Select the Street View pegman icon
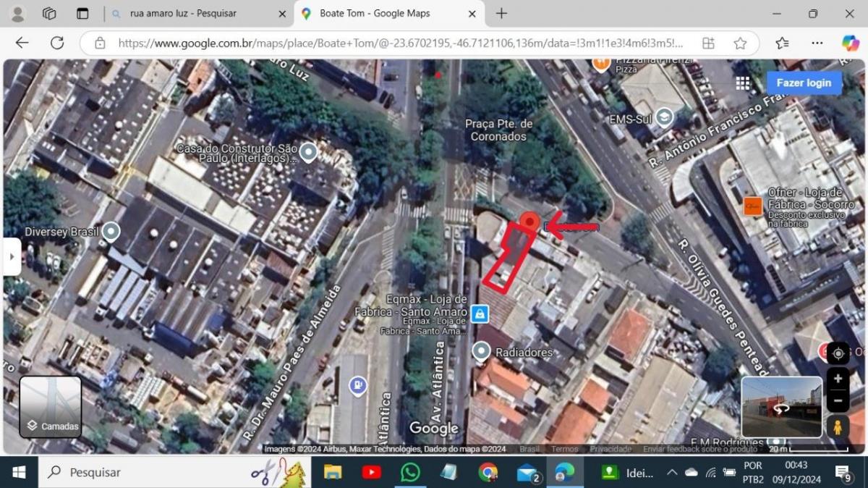The image size is (868, 488). click(x=838, y=426)
